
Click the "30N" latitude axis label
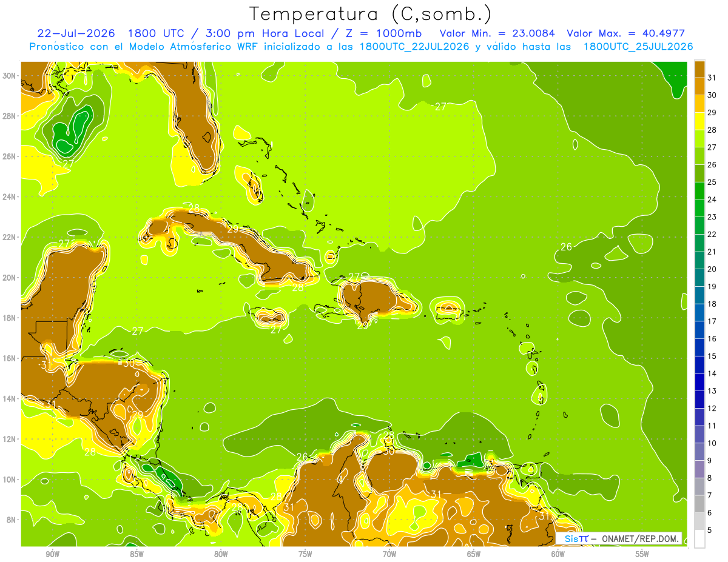(9, 76)
